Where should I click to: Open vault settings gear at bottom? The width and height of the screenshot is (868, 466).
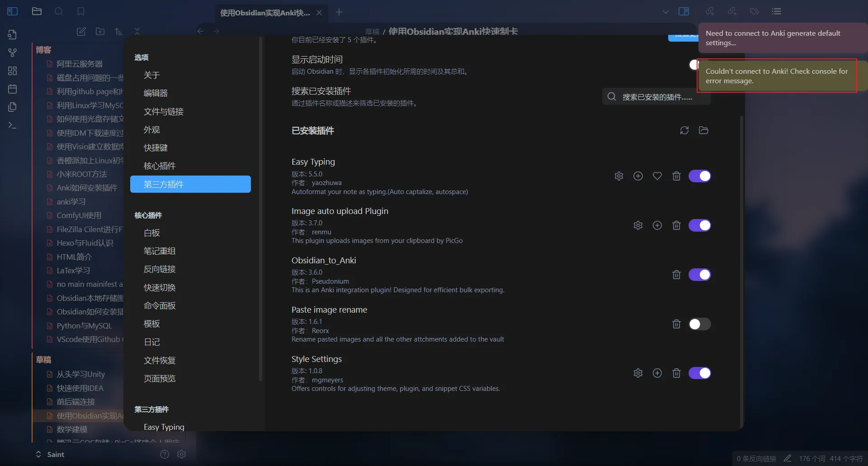coord(182,454)
